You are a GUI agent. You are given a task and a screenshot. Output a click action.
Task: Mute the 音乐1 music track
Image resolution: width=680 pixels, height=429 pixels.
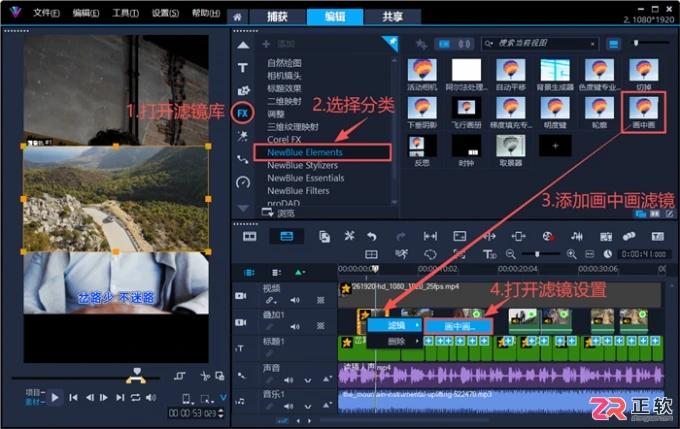coord(288,406)
